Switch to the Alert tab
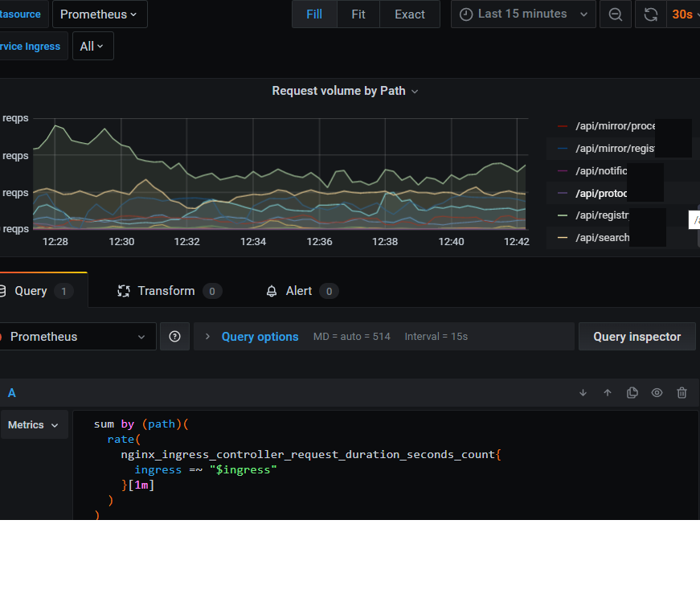 point(299,291)
